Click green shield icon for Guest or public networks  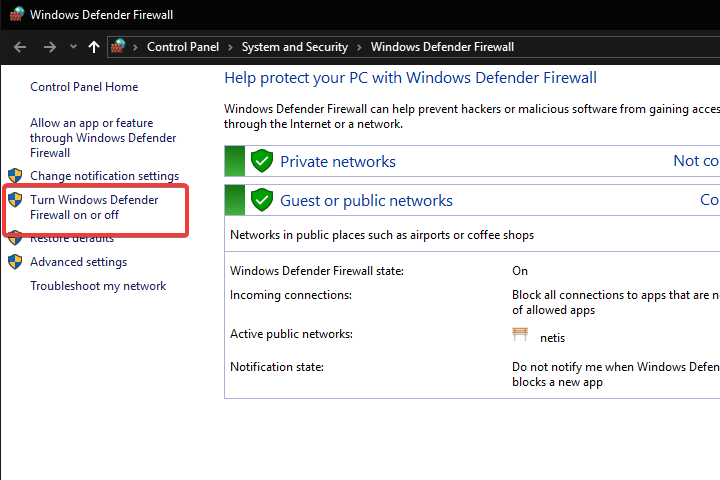(x=262, y=200)
